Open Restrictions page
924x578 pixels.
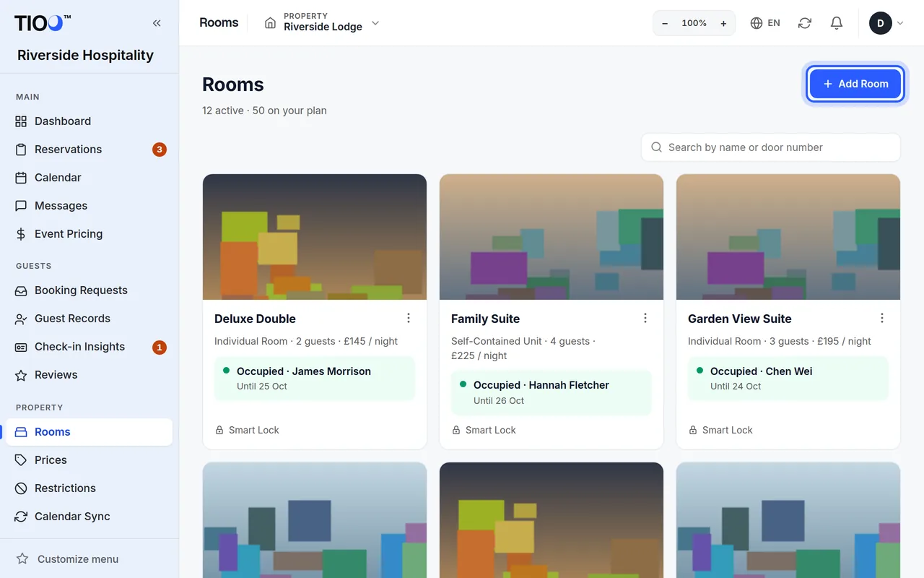click(x=89, y=488)
